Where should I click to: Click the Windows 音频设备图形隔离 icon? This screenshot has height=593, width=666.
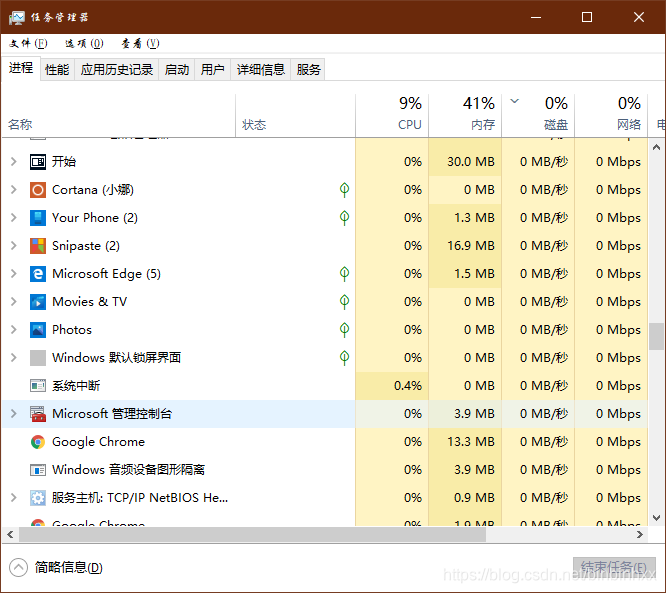click(38, 470)
